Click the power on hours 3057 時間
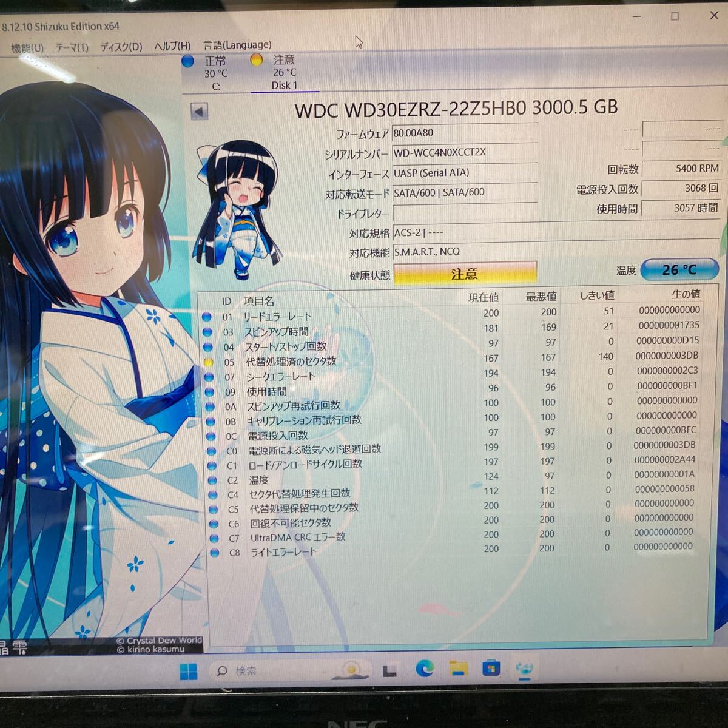 (681, 208)
